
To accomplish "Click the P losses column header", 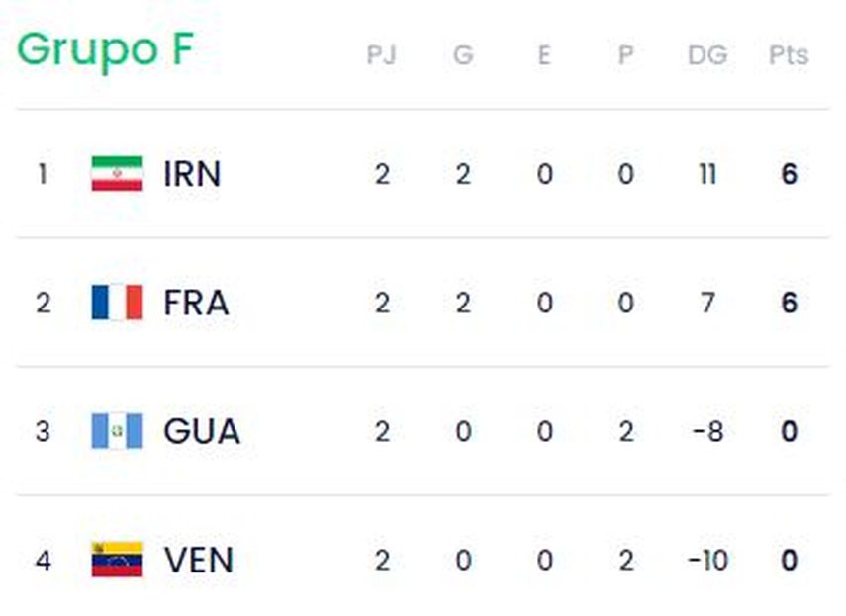I will click(x=625, y=55).
